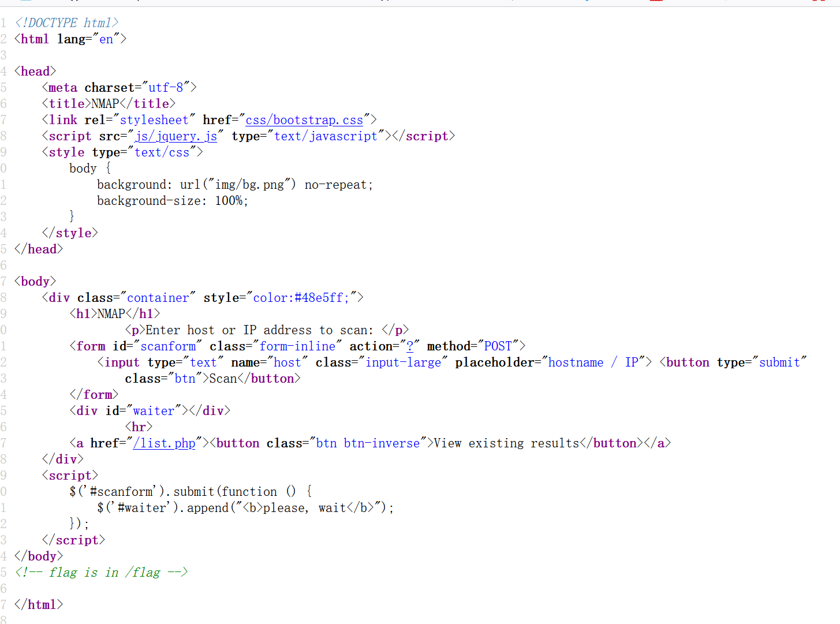Click the "input-large" class value
Image resolution: width=840 pixels, height=624 pixels.
pyautogui.click(x=403, y=363)
